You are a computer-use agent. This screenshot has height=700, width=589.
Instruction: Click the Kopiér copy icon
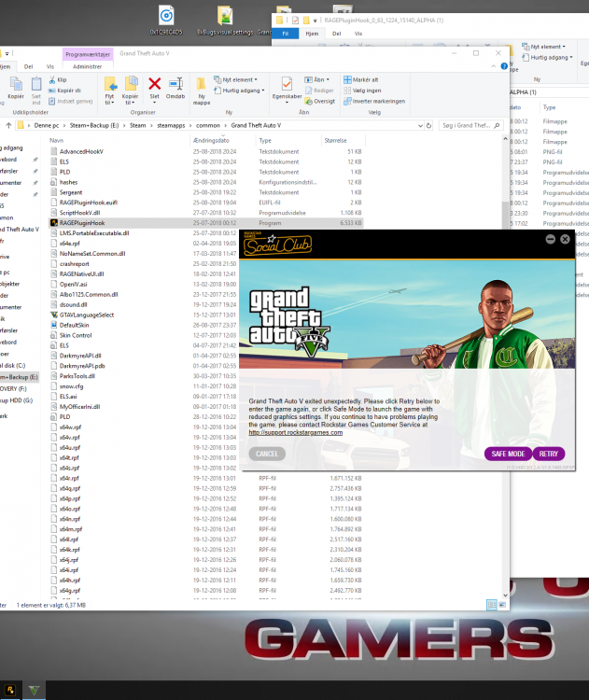point(16,84)
